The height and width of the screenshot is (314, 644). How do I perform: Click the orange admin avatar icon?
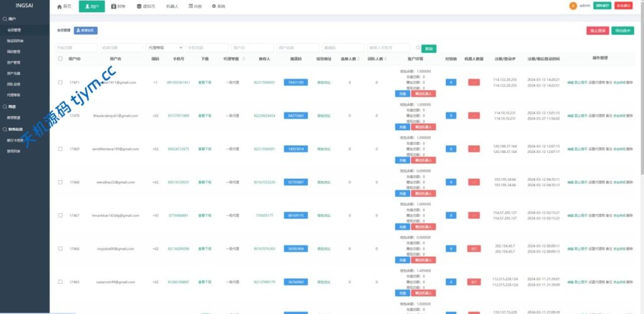click(x=573, y=6)
